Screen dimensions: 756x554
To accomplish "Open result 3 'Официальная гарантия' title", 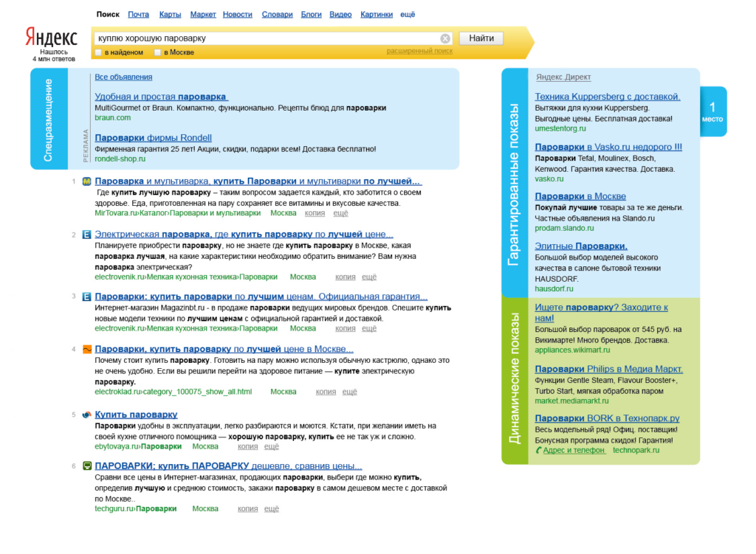I will (261, 297).
